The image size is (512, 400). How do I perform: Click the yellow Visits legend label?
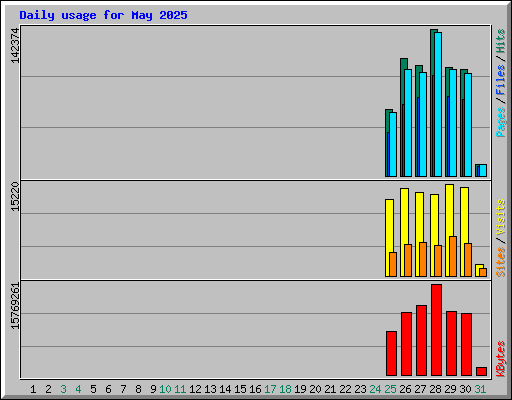500,218
